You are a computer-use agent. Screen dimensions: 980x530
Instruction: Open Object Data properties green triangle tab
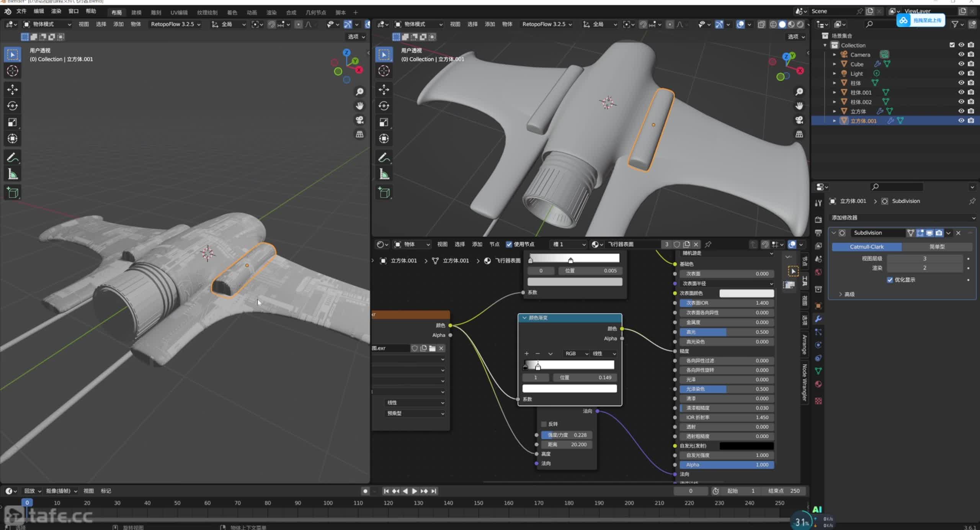pyautogui.click(x=818, y=371)
